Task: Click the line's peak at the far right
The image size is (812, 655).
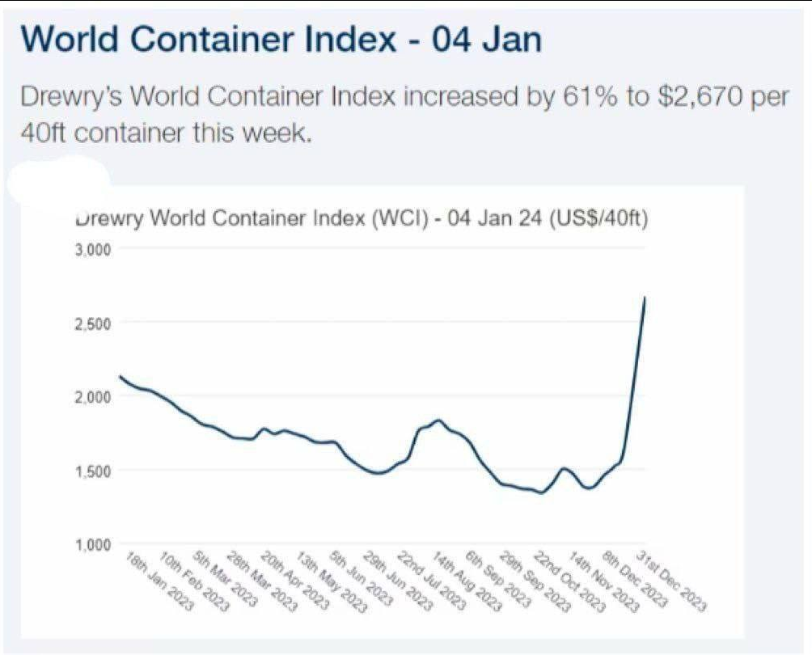Action: pos(645,298)
